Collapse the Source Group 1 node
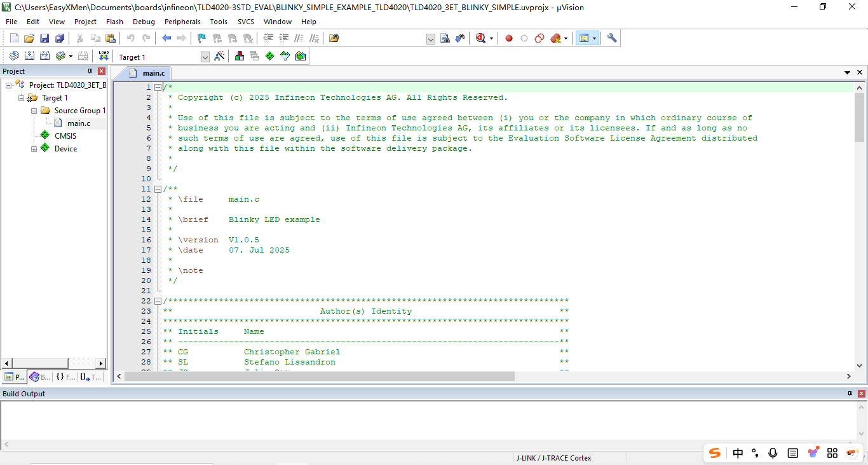Viewport: 868px width, 465px height. (34, 111)
